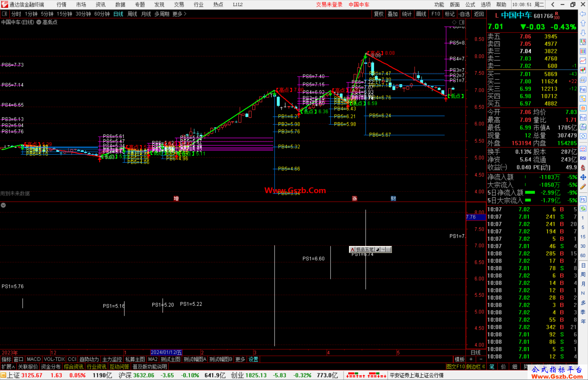
Task: Open 更多 indicator tabs at bottom
Action: tap(240, 359)
